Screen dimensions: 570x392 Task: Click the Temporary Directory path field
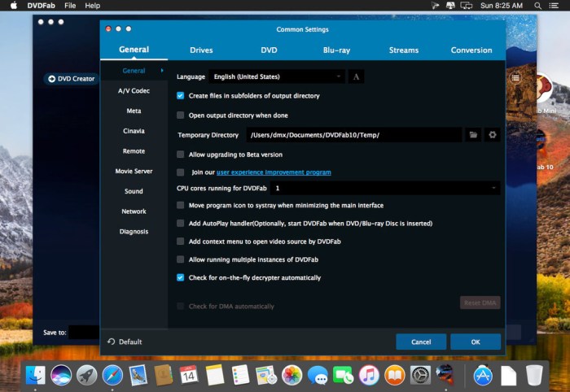coord(353,135)
